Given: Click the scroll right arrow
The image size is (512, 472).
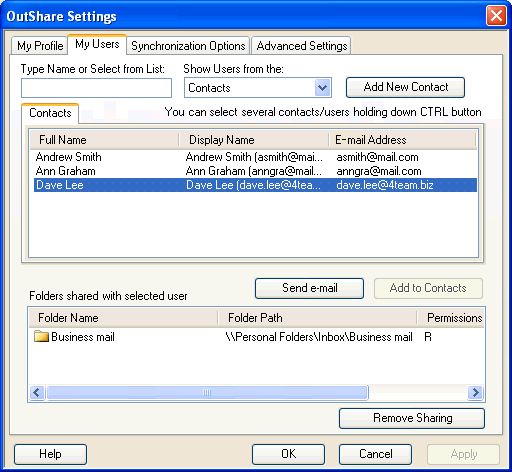Looking at the screenshot, I should coord(475,392).
